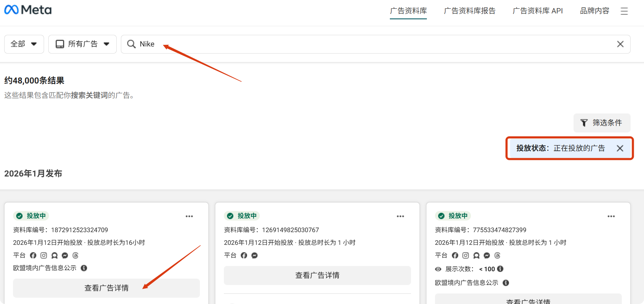
Task: Click Facebook platform icon in ad 775533474827399
Action: point(455,255)
